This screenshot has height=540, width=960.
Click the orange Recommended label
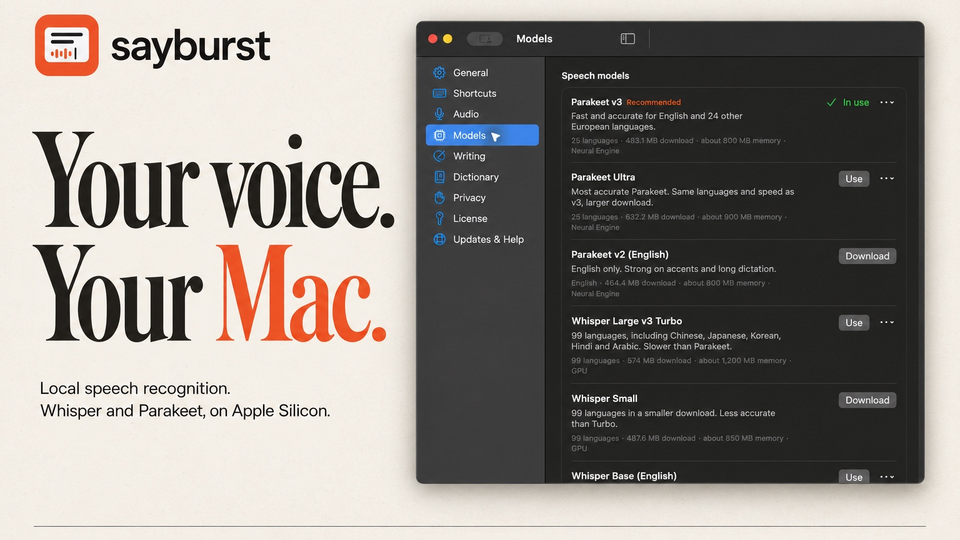[653, 102]
